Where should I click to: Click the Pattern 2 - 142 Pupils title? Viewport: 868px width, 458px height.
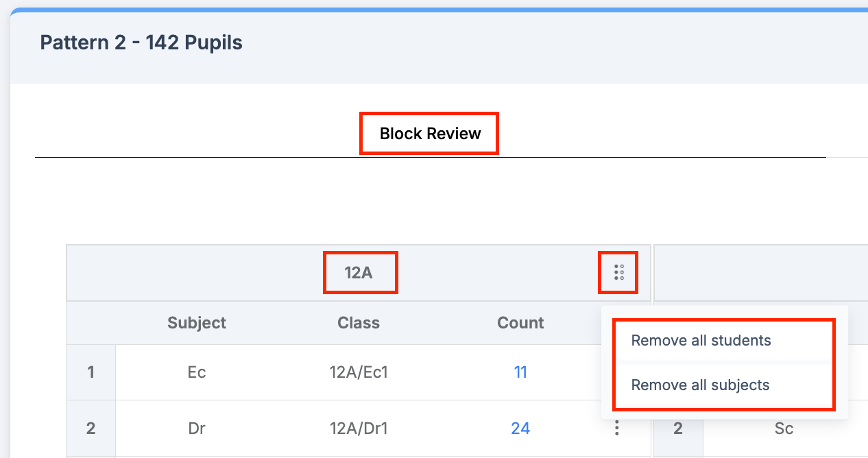pyautogui.click(x=140, y=42)
